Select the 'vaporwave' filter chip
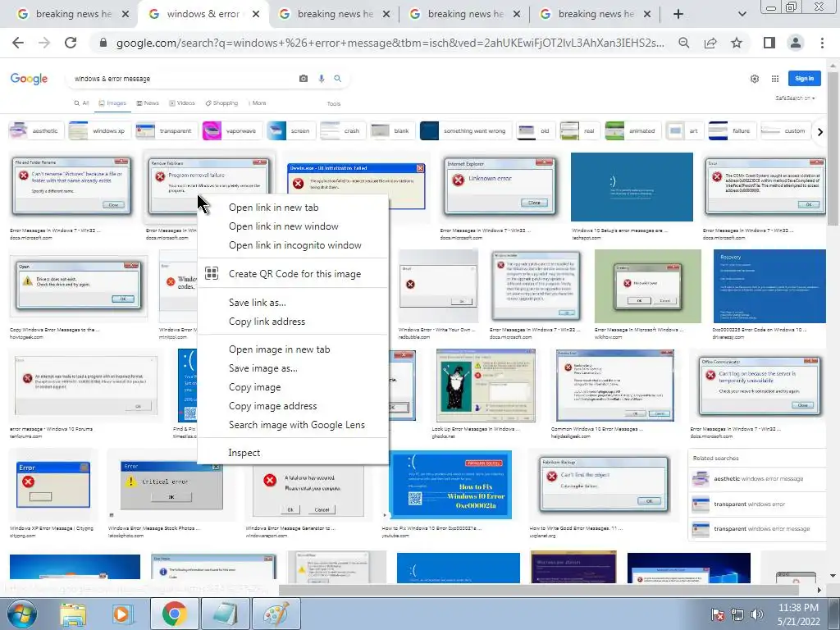The image size is (840, 630). coord(232,130)
